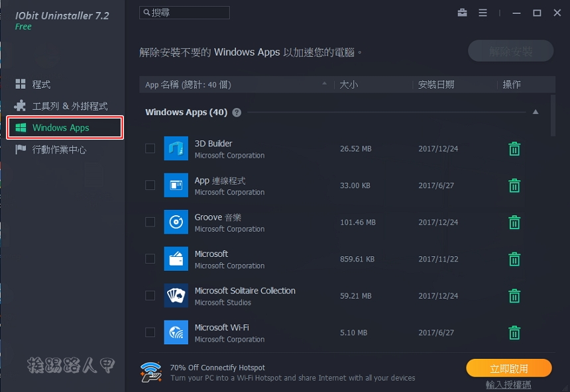Check Microsoft Solitaire Collection checkbox
Viewport: 570px width, 392px height.
pyautogui.click(x=150, y=295)
